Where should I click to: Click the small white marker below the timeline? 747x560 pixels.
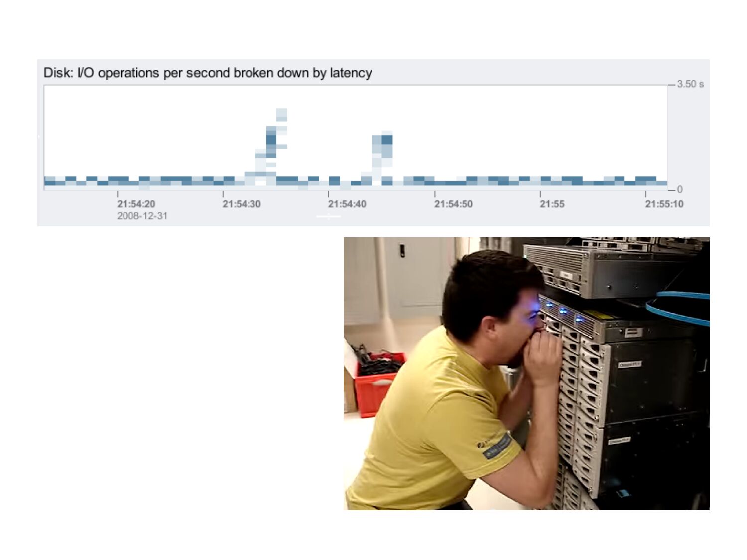(329, 216)
